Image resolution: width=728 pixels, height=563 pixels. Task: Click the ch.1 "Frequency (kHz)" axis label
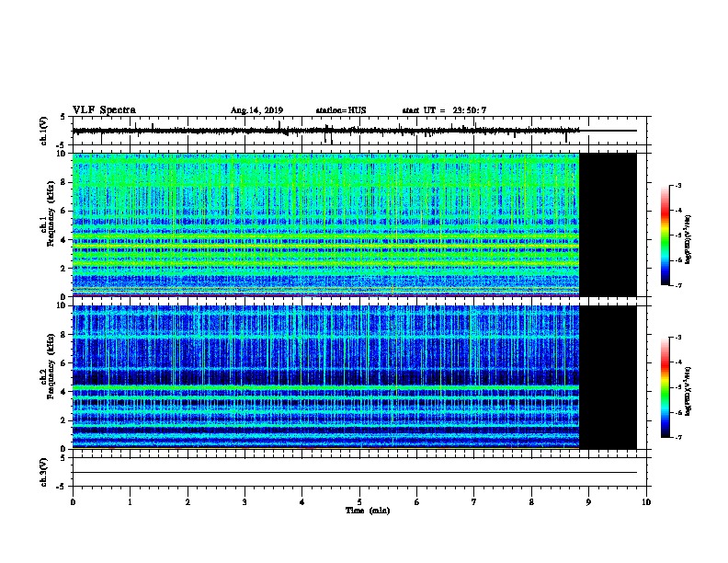(51, 213)
